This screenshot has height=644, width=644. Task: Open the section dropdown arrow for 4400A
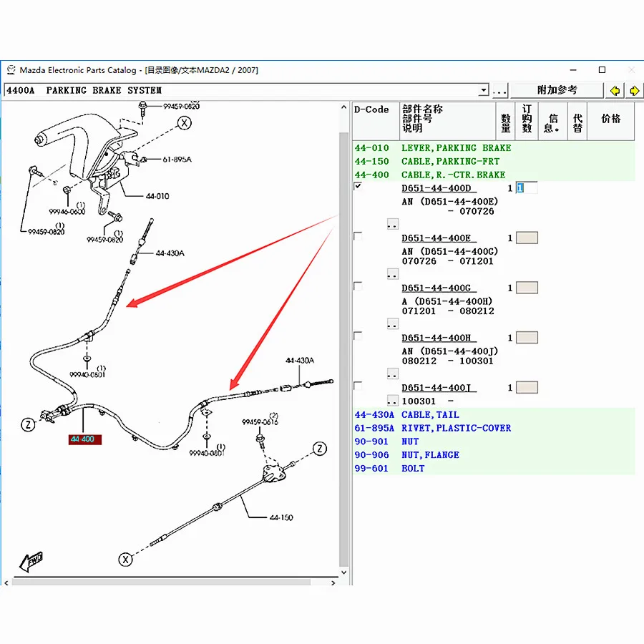[484, 90]
